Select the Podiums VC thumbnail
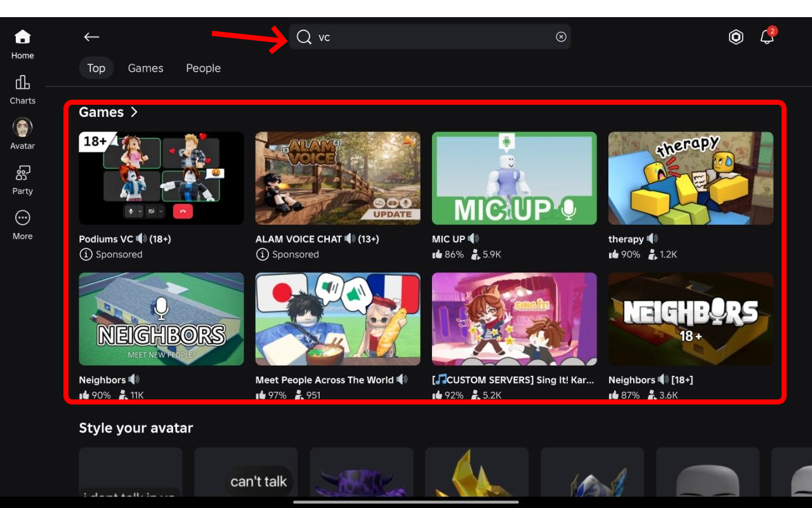The width and height of the screenshot is (812, 508). coord(161,178)
